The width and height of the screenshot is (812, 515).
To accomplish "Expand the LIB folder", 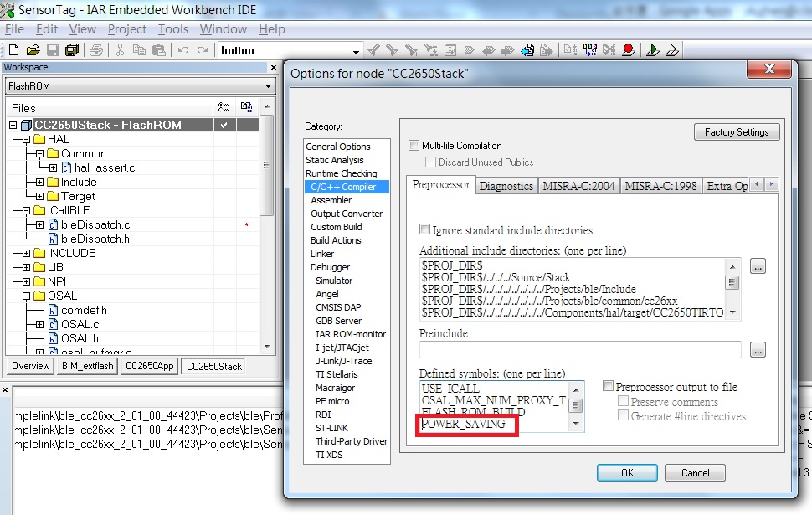I will pyautogui.click(x=26, y=267).
